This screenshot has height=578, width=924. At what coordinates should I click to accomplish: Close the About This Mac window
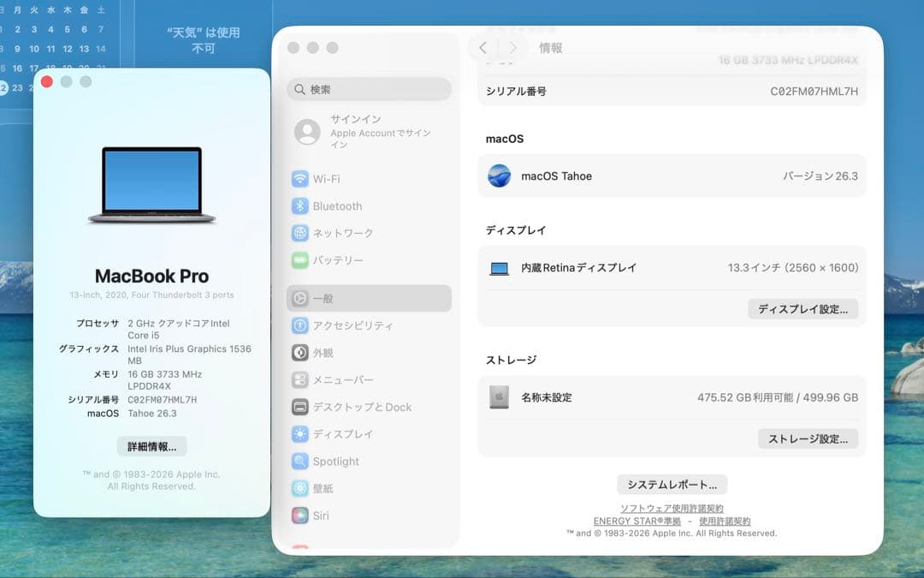tap(47, 82)
